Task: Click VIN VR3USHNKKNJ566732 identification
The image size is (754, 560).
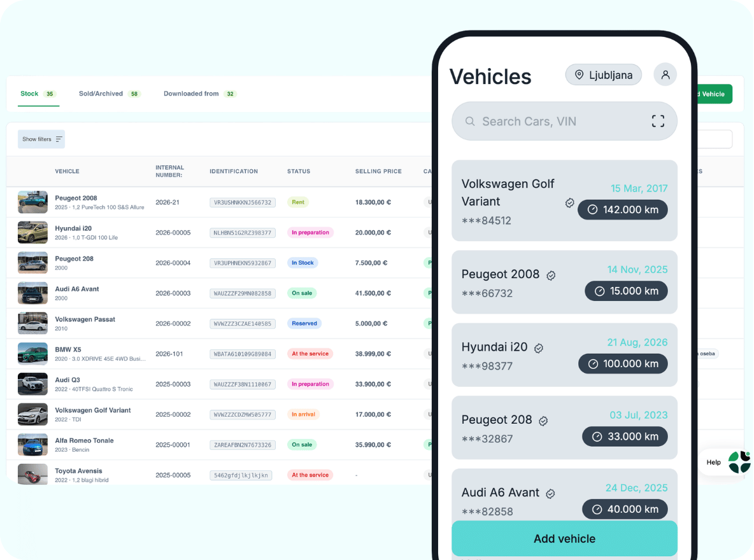Action: 243,202
